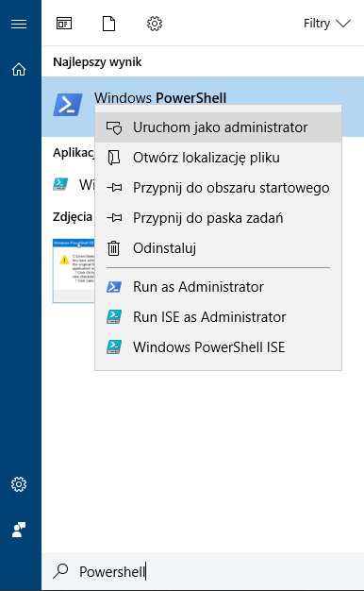Open the photo thumbnail under Zdjęcia

tap(74, 271)
